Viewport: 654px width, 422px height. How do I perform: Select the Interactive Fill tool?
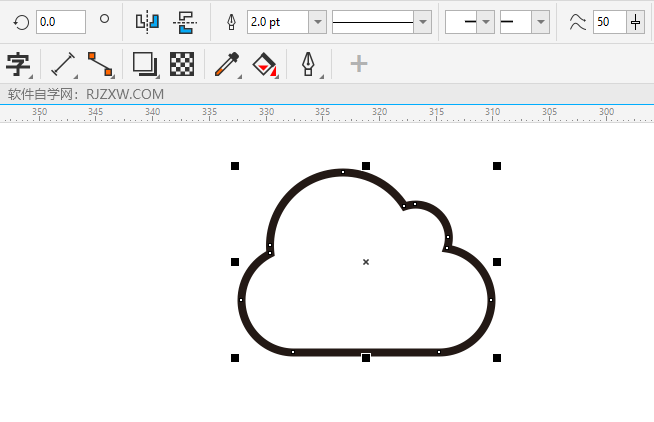click(264, 64)
